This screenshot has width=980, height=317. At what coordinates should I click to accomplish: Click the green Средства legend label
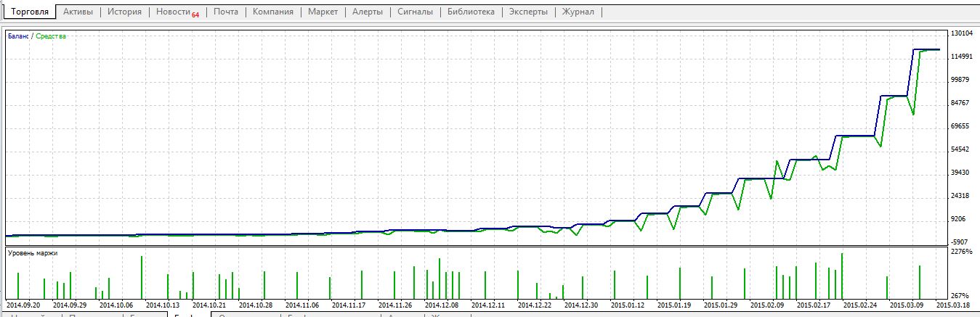tap(51, 36)
